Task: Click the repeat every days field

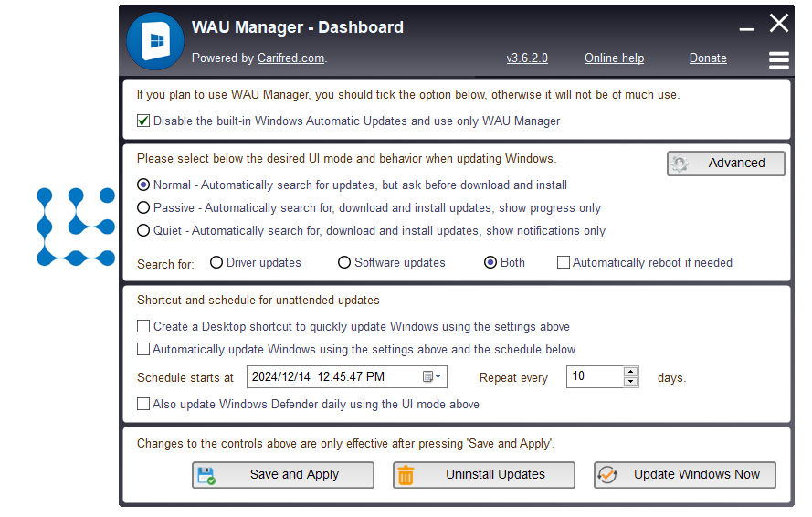Action: [x=594, y=376]
